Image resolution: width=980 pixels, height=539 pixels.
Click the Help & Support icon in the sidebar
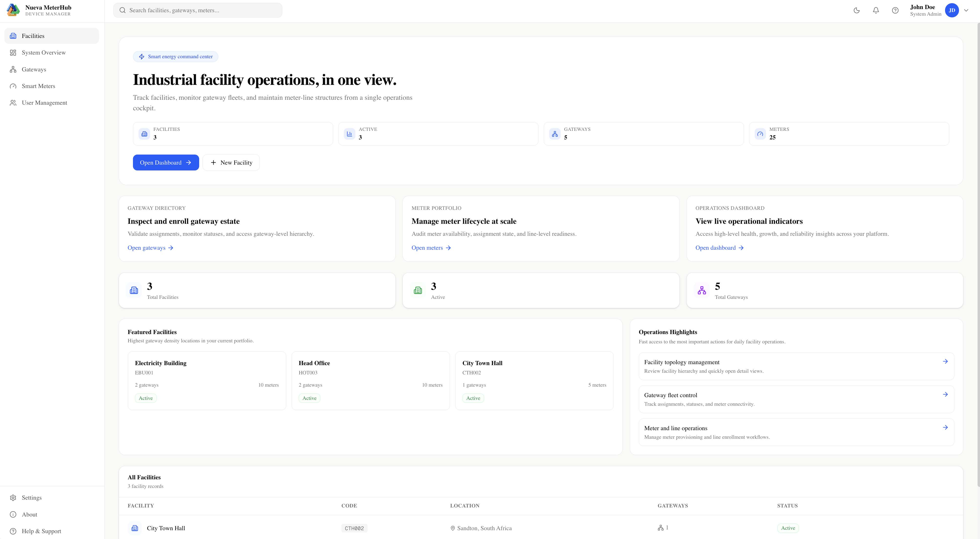pyautogui.click(x=13, y=531)
